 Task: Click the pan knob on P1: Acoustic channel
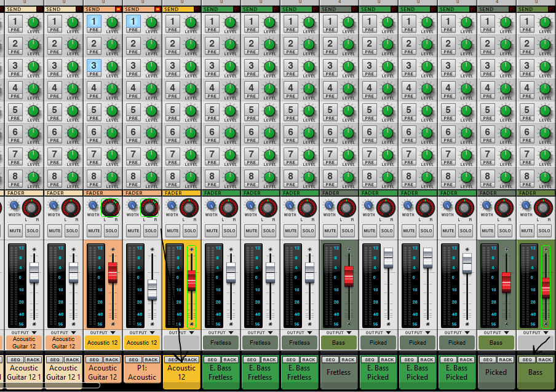click(x=149, y=208)
